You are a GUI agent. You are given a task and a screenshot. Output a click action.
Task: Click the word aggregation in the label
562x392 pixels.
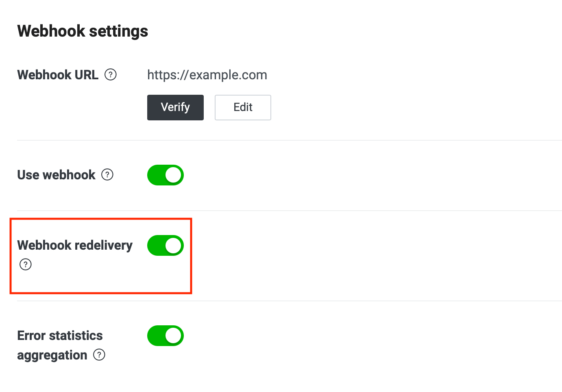(x=52, y=355)
